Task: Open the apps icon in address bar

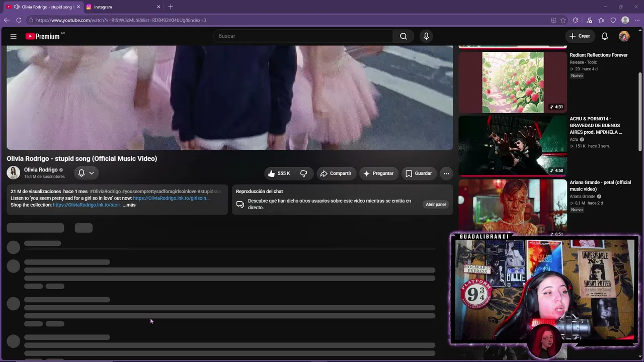Action: coord(553,20)
